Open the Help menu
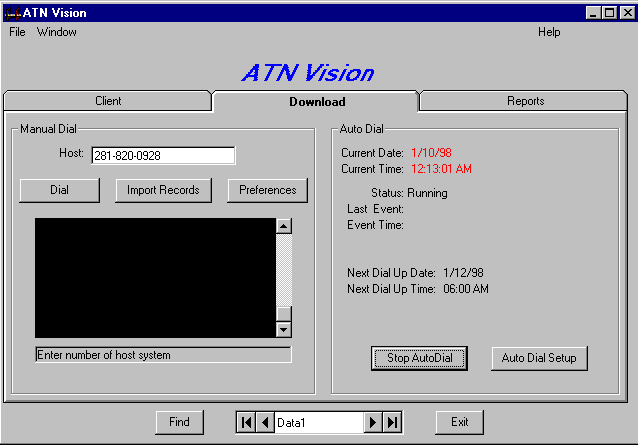Viewport: 638px width, 445px height. (549, 32)
